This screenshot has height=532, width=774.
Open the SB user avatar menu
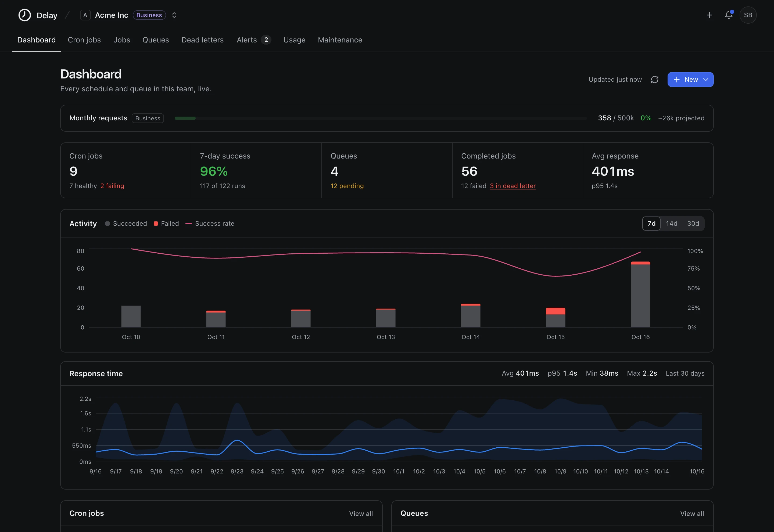click(748, 15)
